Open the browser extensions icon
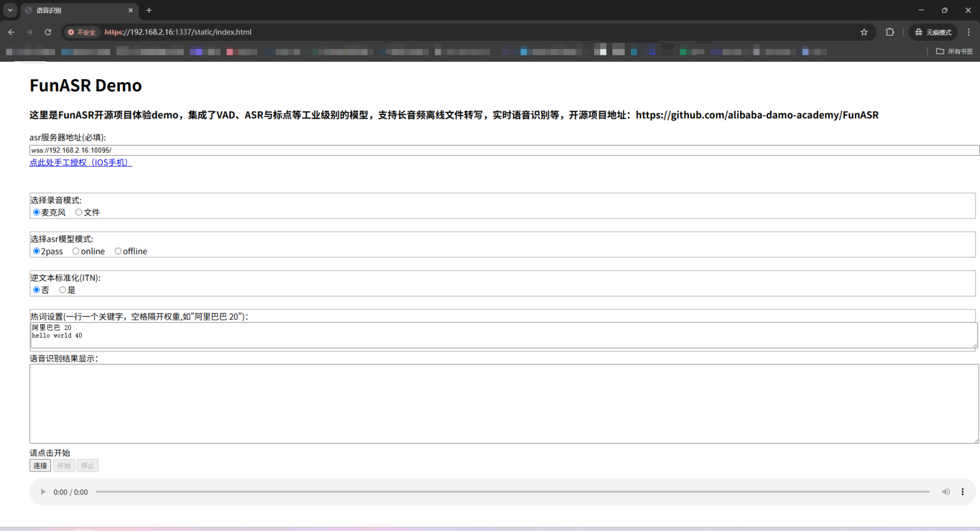This screenshot has height=531, width=980. 889,32
